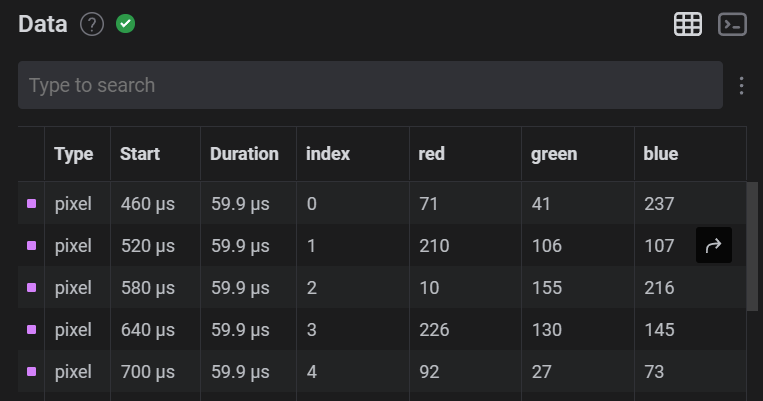Click the purple marker on the 700 µs row

tap(32, 371)
